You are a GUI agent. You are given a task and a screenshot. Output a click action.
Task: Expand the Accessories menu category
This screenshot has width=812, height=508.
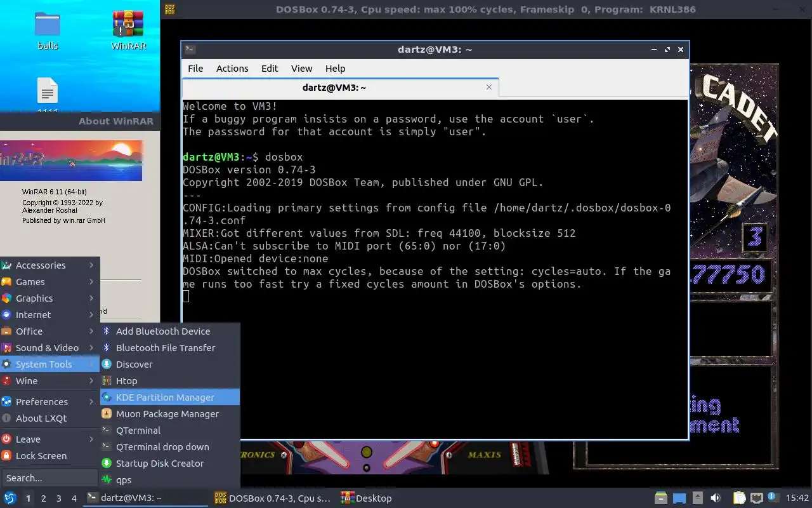(49, 265)
